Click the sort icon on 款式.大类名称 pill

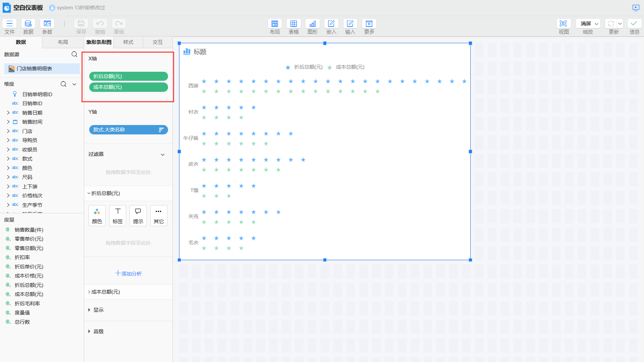(x=161, y=130)
